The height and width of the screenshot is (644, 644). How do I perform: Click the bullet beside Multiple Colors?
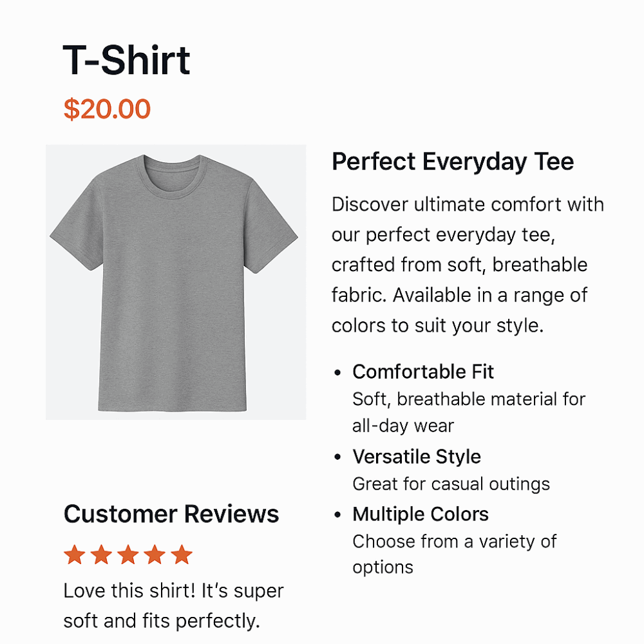pyautogui.click(x=337, y=515)
